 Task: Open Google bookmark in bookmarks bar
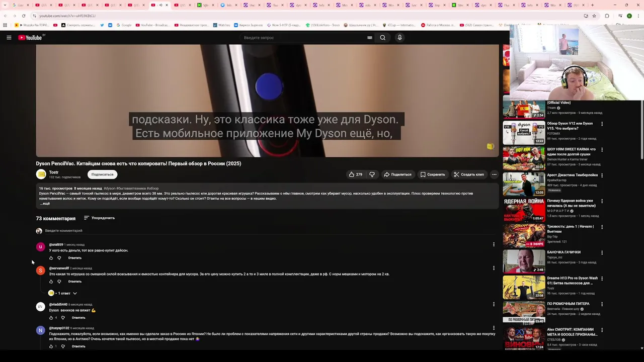click(x=123, y=25)
